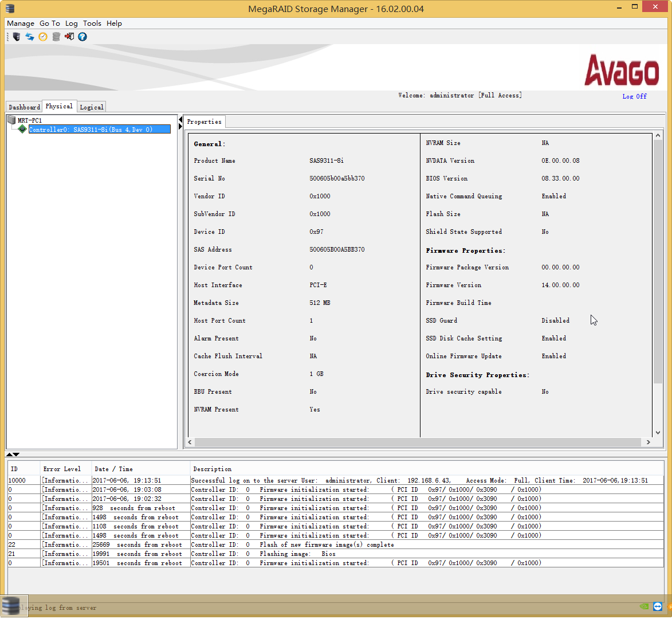Click the horizontal scrollbar right arrow
This screenshot has width=672, height=619.
coord(648,442)
